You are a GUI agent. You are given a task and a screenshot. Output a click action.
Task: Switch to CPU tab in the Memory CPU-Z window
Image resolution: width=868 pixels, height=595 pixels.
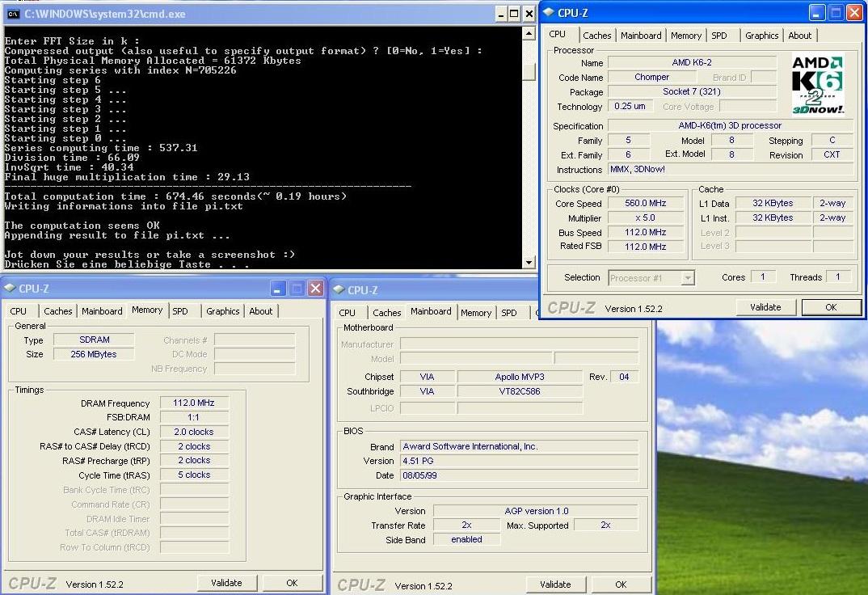pos(19,311)
